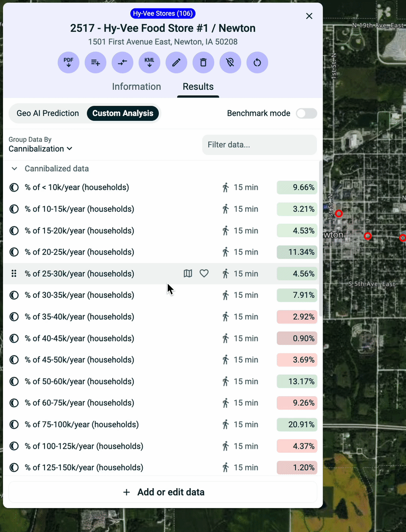Click the '% of 50-60k/year (households)' label

click(79, 381)
